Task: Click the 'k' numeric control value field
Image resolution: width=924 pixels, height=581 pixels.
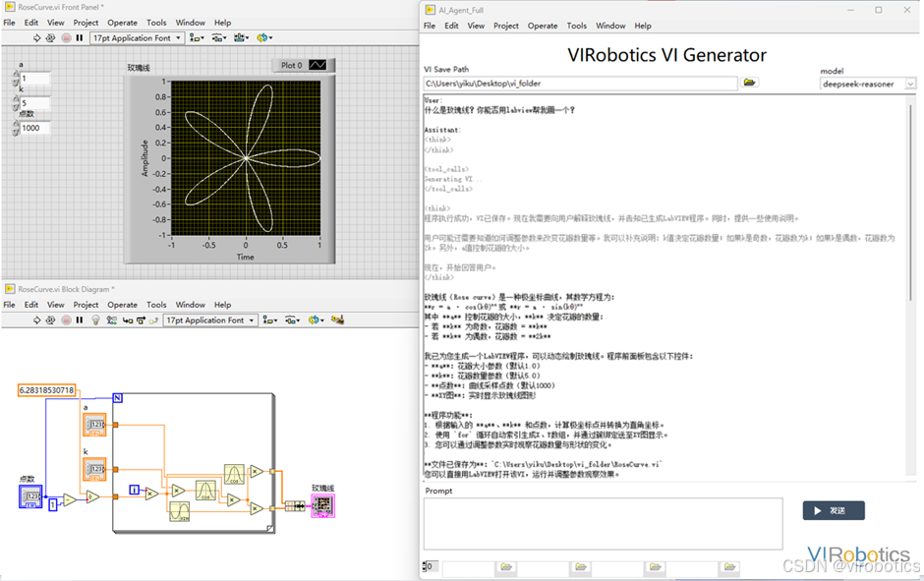Action: pos(34,103)
